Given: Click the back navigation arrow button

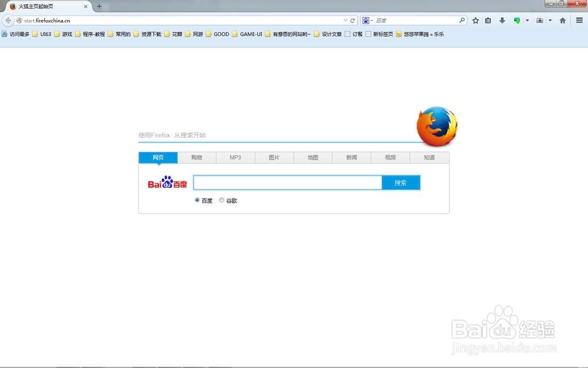Looking at the screenshot, I should [x=8, y=20].
